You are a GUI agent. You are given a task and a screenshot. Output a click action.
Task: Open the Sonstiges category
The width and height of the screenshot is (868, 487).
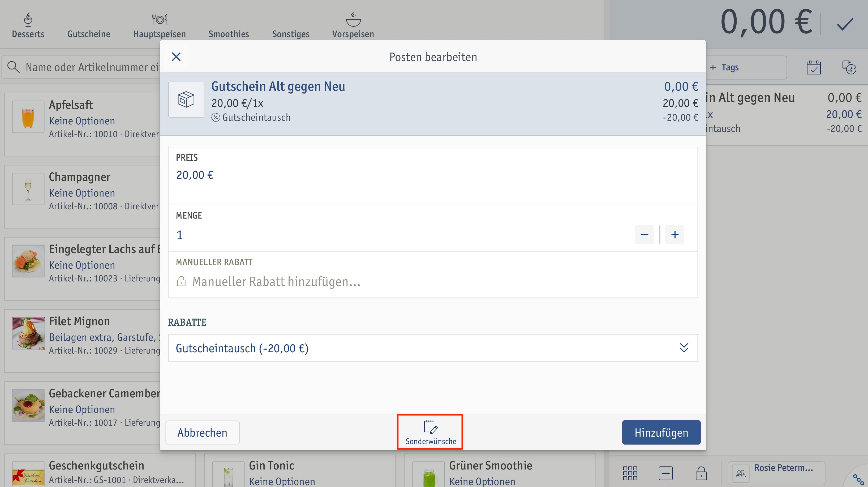[291, 34]
